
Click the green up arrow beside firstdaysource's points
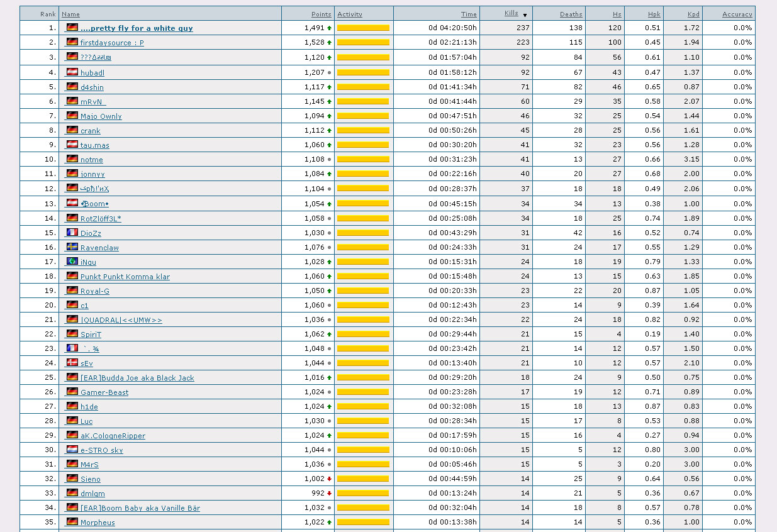[x=329, y=43]
